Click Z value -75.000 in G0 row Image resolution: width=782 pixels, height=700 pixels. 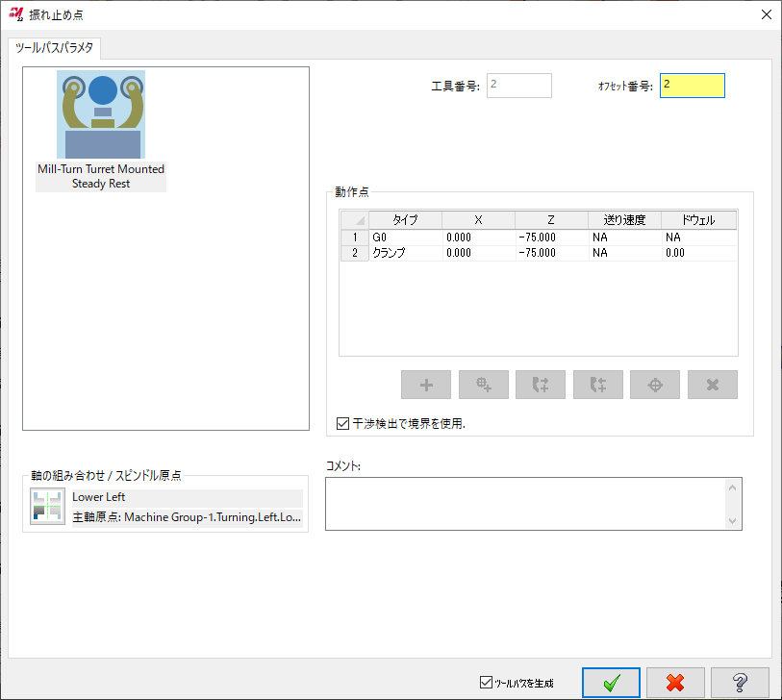coord(551,237)
